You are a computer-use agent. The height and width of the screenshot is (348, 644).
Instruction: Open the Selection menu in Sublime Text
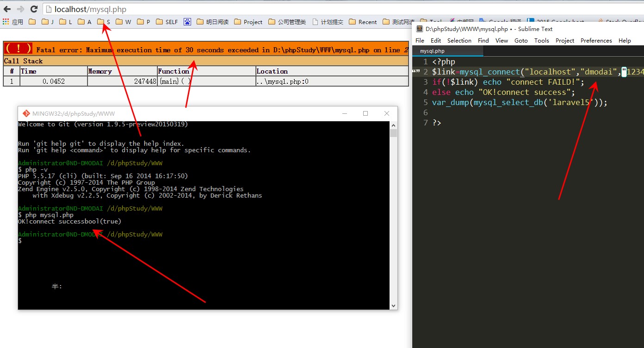pyautogui.click(x=459, y=40)
